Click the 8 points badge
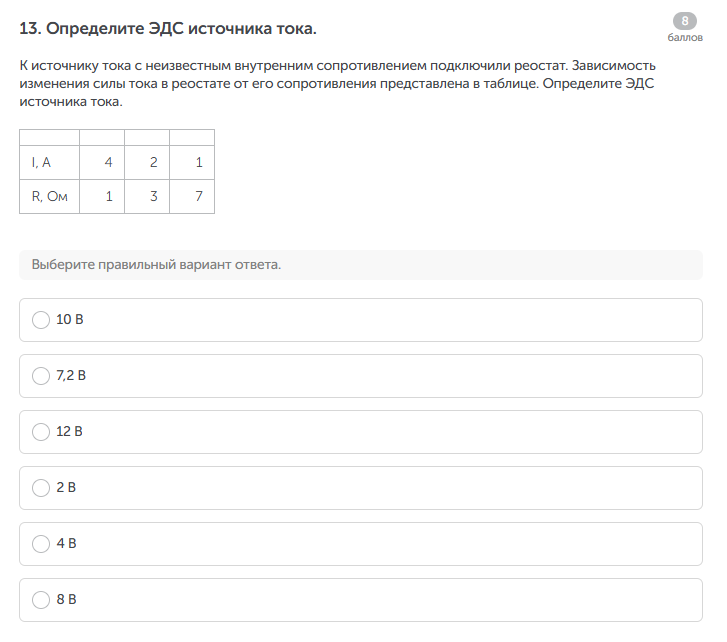The image size is (727, 642). click(x=685, y=21)
